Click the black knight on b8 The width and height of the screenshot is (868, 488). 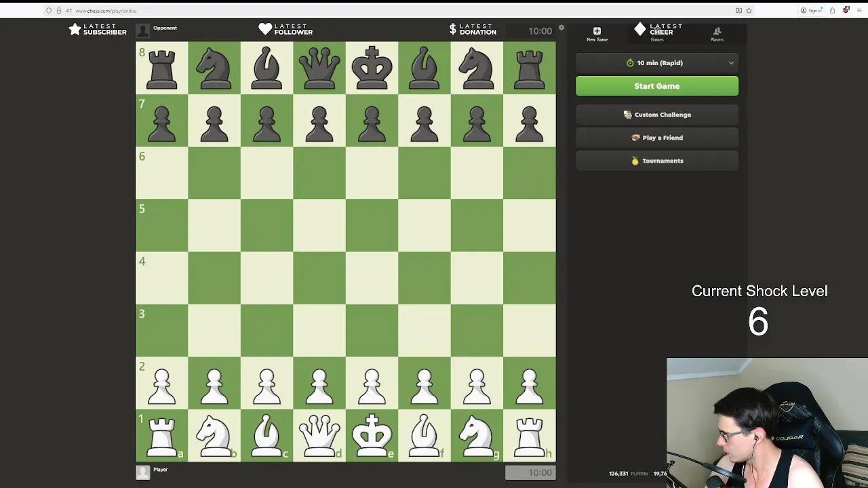[x=214, y=68]
